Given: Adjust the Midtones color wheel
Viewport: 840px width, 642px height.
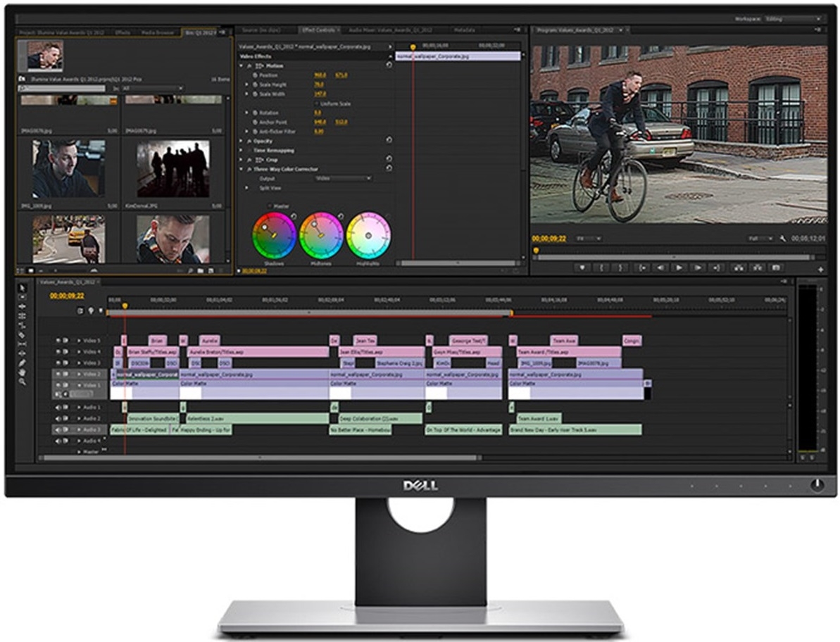Looking at the screenshot, I should [x=321, y=236].
